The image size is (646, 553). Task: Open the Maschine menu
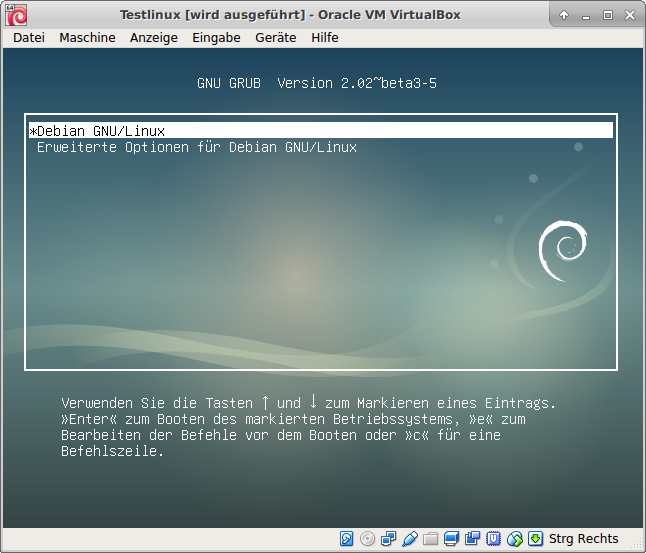coord(87,37)
